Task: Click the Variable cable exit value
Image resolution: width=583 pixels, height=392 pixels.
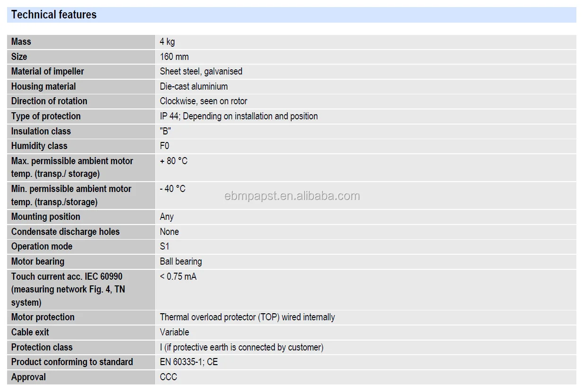Action: 174,332
